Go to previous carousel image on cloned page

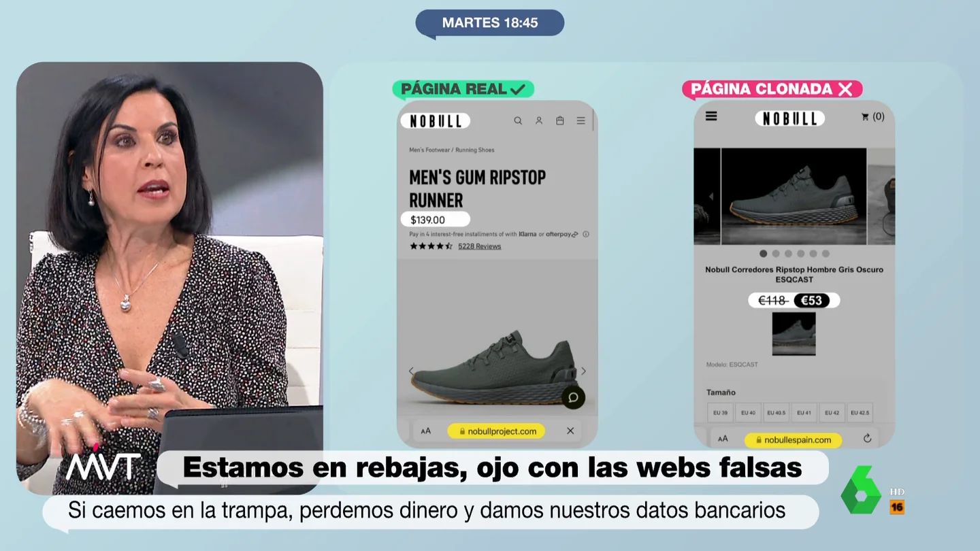tap(711, 197)
